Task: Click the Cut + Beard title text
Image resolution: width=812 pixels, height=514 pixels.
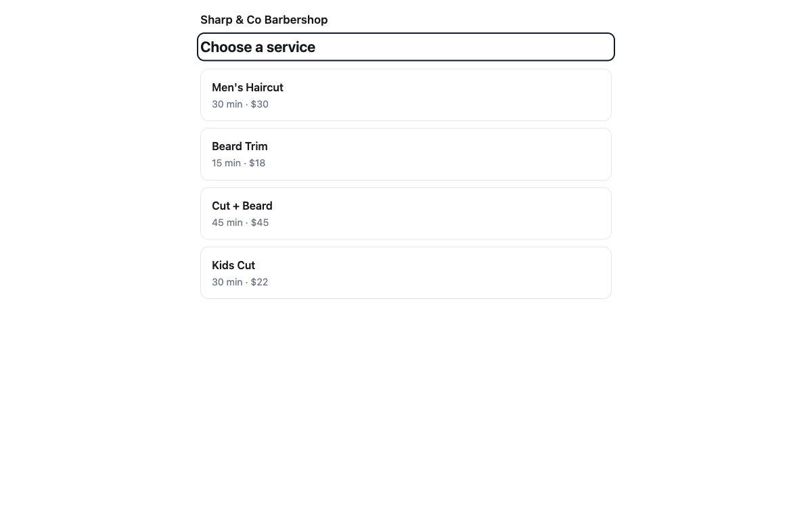Action: click(242, 206)
